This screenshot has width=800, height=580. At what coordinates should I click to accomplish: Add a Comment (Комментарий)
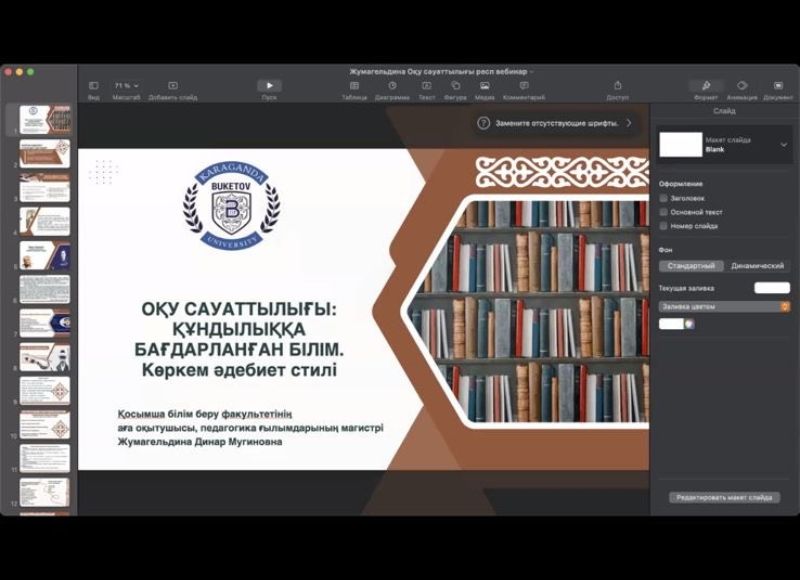click(x=523, y=86)
